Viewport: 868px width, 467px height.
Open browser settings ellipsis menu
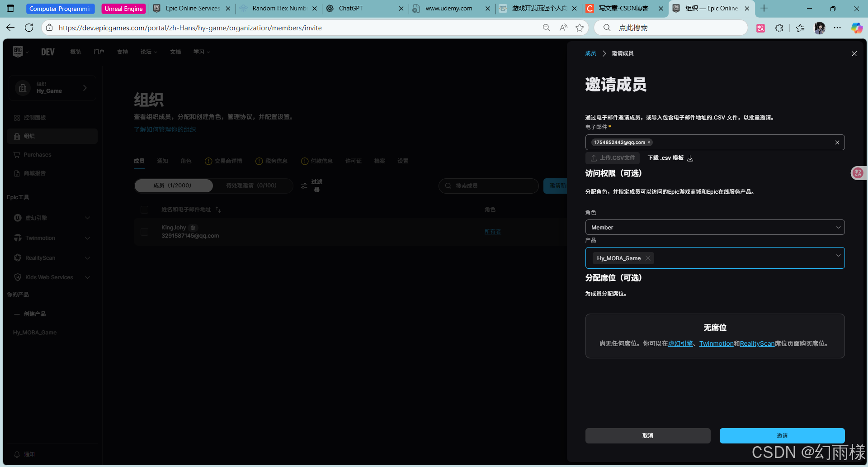click(837, 28)
